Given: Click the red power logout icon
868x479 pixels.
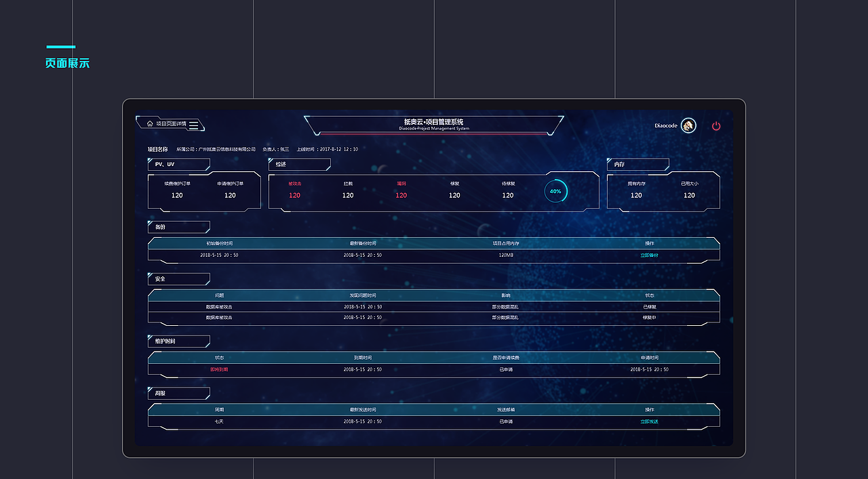Looking at the screenshot, I should 716,125.
